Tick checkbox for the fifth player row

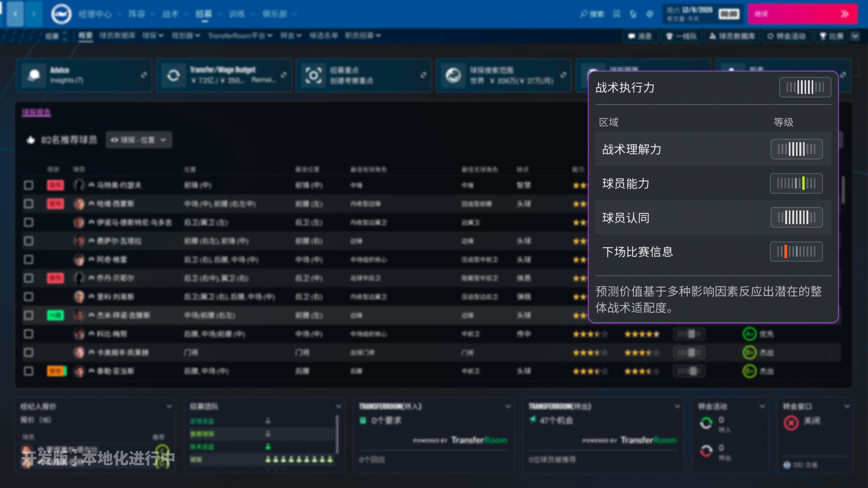29,259
